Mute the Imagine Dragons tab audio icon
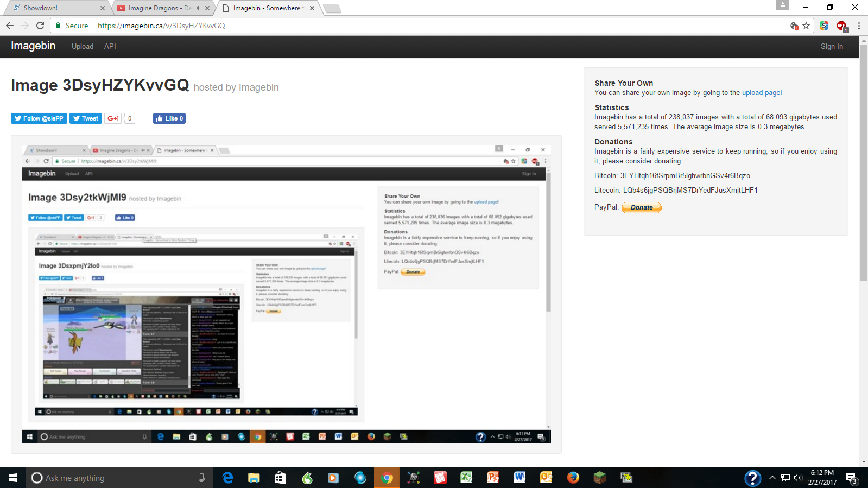Image resolution: width=868 pixels, height=488 pixels. click(199, 8)
